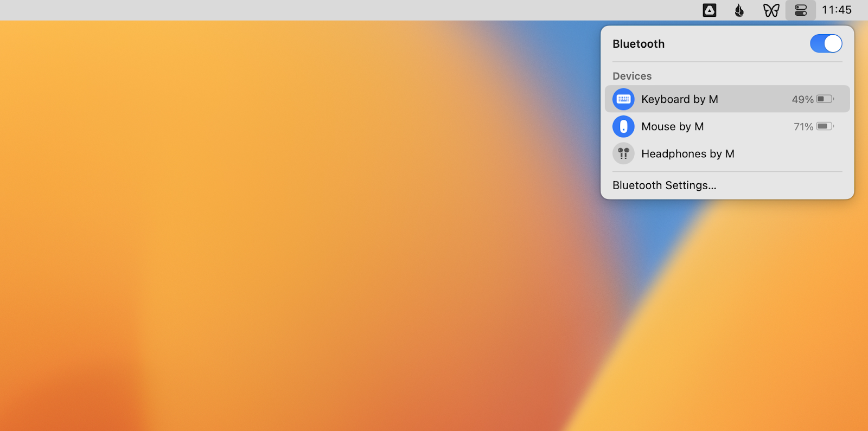Open the triangle app icon in menu bar
The width and height of the screenshot is (868, 431).
click(709, 10)
